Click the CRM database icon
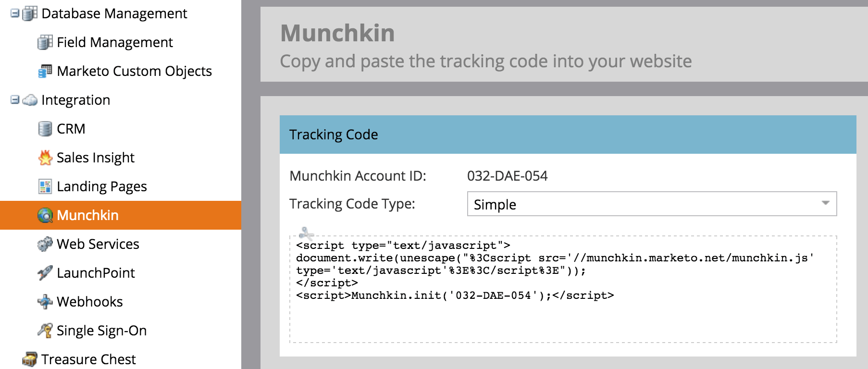Screen dimensions: 868x369 coord(45,129)
